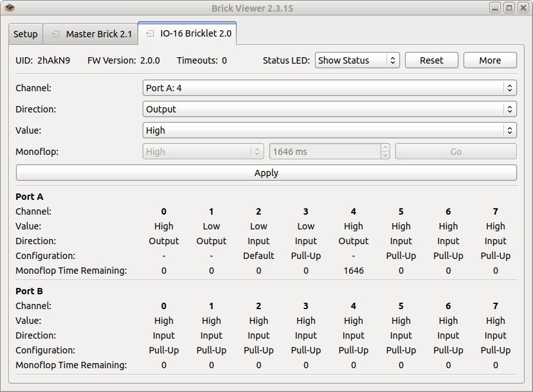This screenshot has height=392, width=533.
Task: Open the Status LED dropdown
Action: [357, 60]
